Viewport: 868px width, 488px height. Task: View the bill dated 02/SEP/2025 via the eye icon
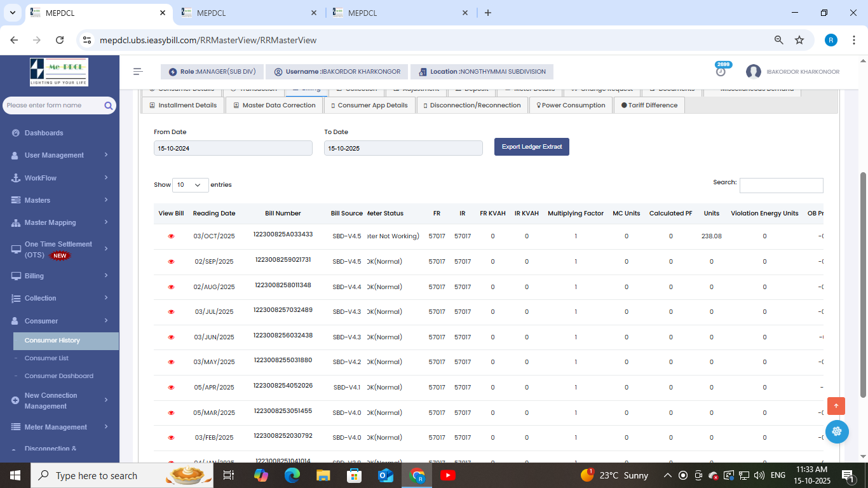click(171, 262)
